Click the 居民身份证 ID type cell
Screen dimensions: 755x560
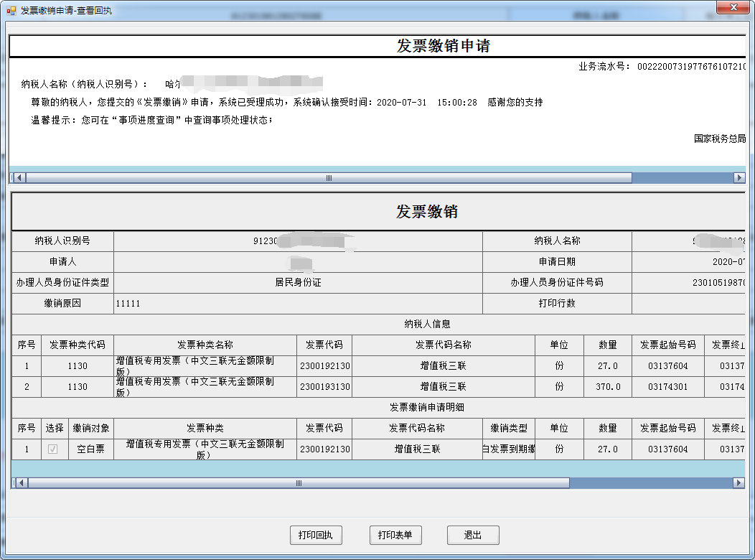click(298, 283)
